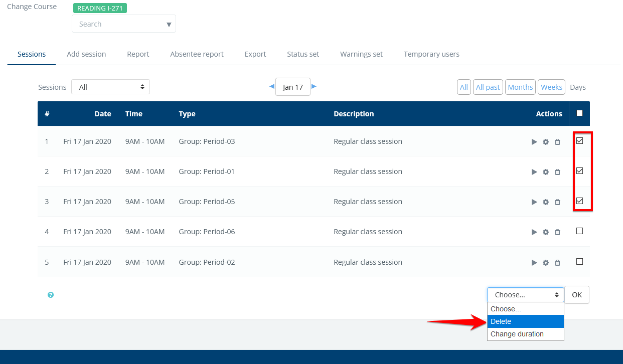Click take attendance icon for Period-06

pyautogui.click(x=534, y=232)
